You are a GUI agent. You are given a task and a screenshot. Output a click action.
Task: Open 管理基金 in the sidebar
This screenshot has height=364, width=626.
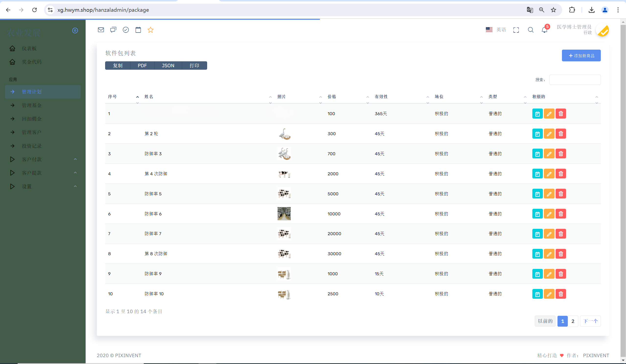[32, 105]
